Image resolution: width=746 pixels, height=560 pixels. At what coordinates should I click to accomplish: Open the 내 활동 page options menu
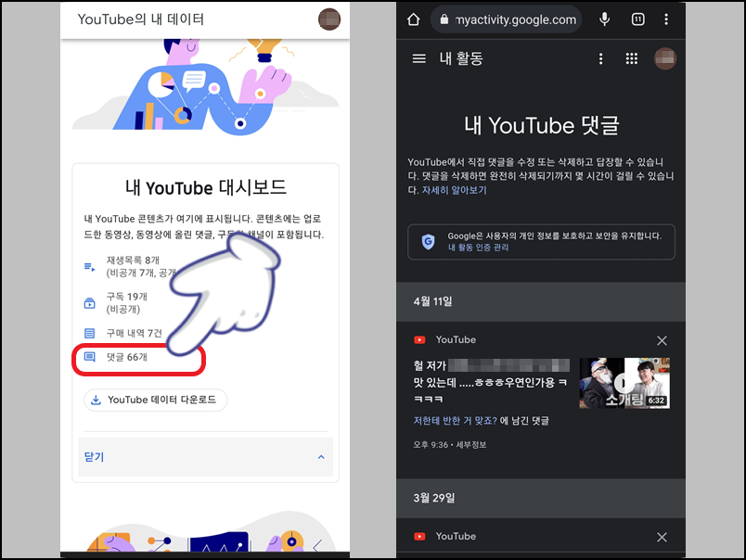coord(601,58)
